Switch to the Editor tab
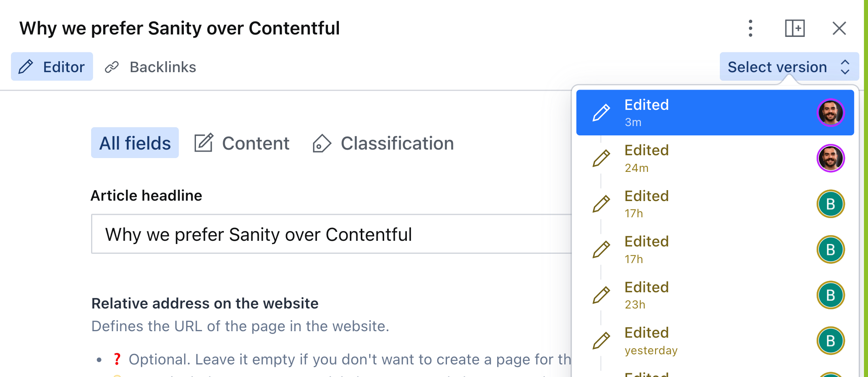The width and height of the screenshot is (868, 377). tap(52, 67)
